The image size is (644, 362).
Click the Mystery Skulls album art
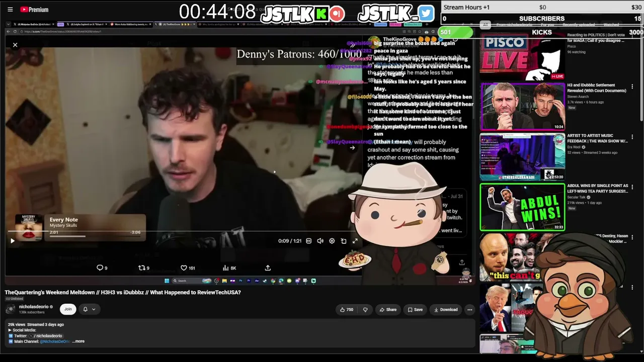tap(29, 227)
